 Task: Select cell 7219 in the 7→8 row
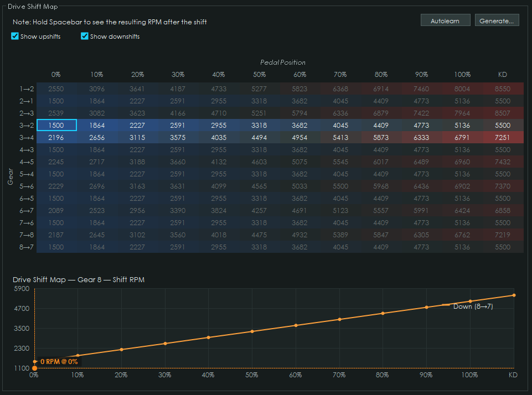[x=503, y=235]
